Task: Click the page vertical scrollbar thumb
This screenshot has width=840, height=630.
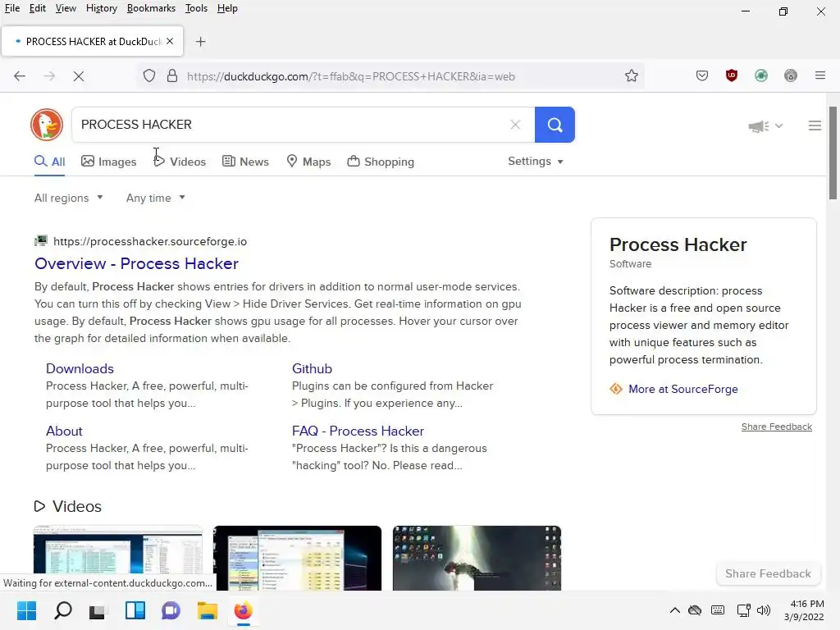Action: (x=833, y=153)
